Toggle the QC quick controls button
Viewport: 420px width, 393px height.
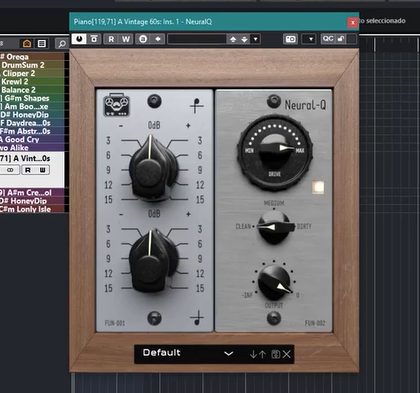(x=328, y=39)
